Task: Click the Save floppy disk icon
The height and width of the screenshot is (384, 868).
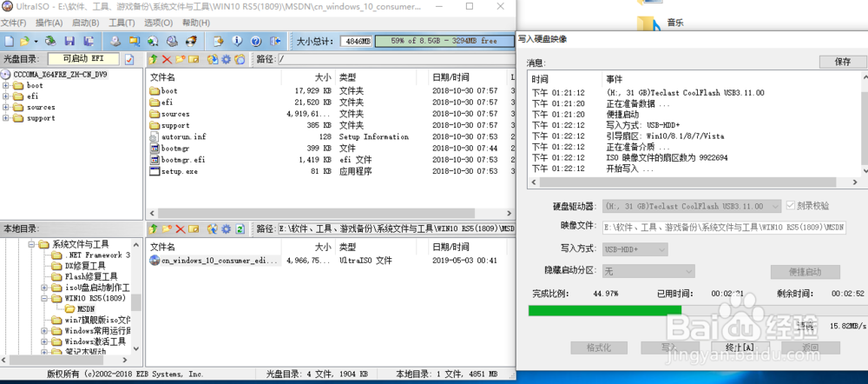Action: pos(69,41)
